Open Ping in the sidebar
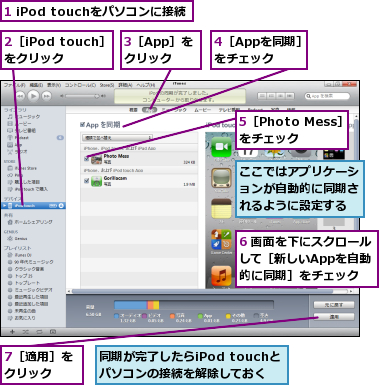379x385 pixels. (15, 175)
